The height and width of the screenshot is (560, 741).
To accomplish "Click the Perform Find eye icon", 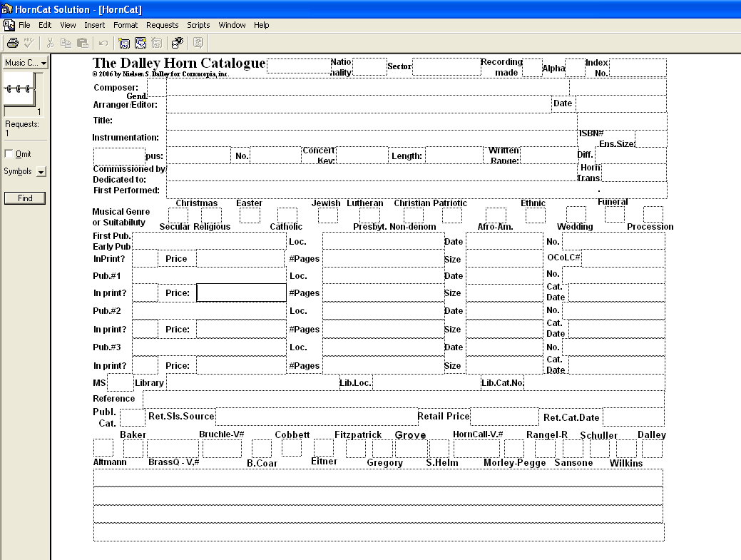I will click(178, 43).
